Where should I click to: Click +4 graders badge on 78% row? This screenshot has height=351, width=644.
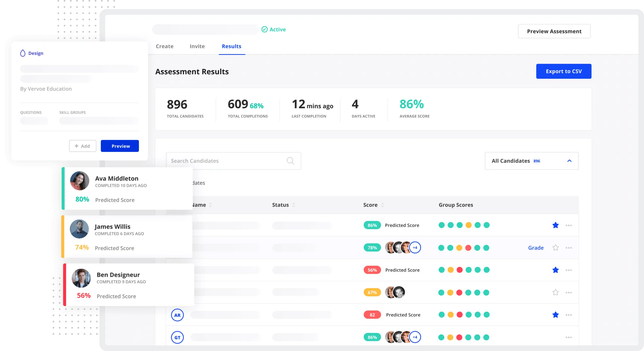(415, 248)
